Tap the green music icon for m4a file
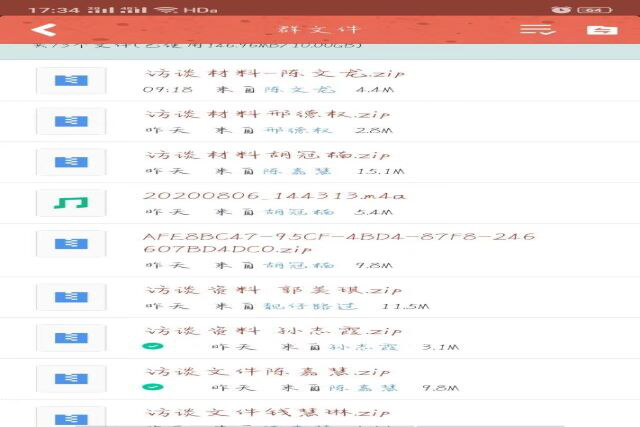 [70, 203]
